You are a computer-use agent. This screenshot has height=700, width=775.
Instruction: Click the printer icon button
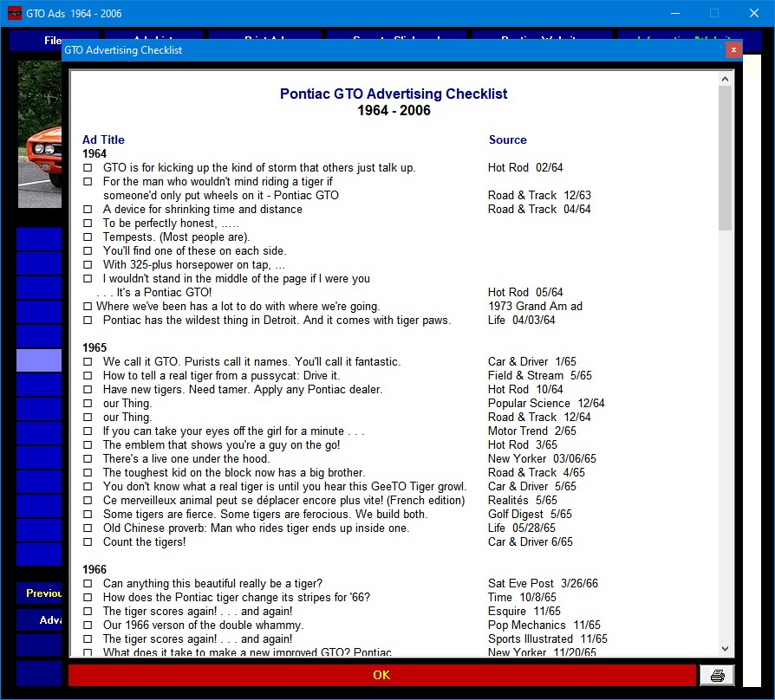coord(717,675)
